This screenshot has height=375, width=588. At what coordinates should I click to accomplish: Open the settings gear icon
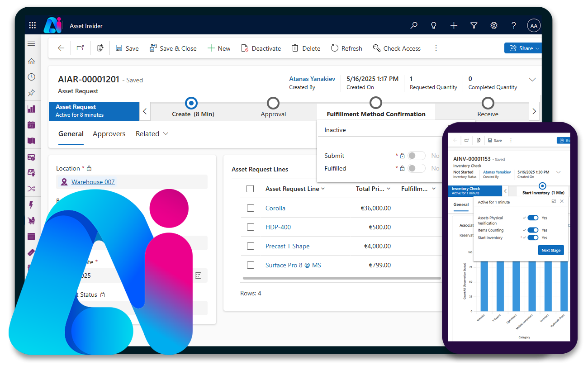(494, 26)
